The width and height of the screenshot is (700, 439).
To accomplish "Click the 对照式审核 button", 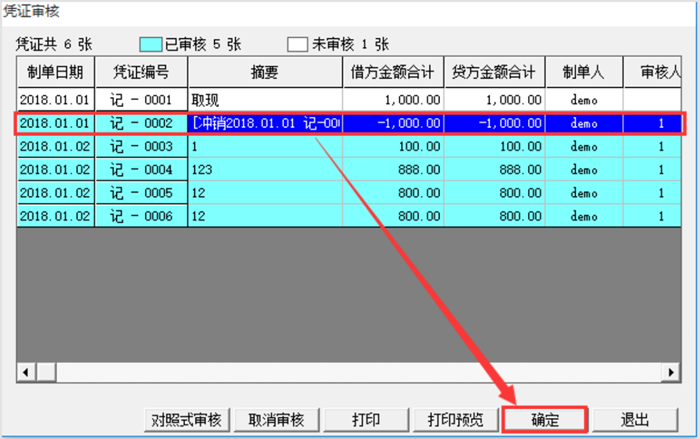I will coord(187,420).
